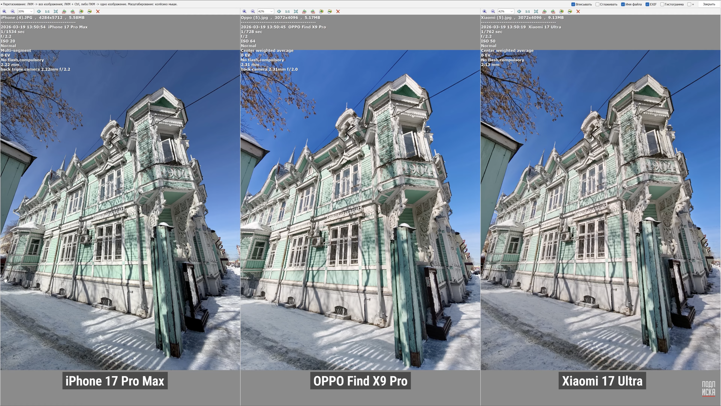
Task: Zoom in on the iPhone (4).JPG panel
Action: pyautogui.click(x=4, y=11)
